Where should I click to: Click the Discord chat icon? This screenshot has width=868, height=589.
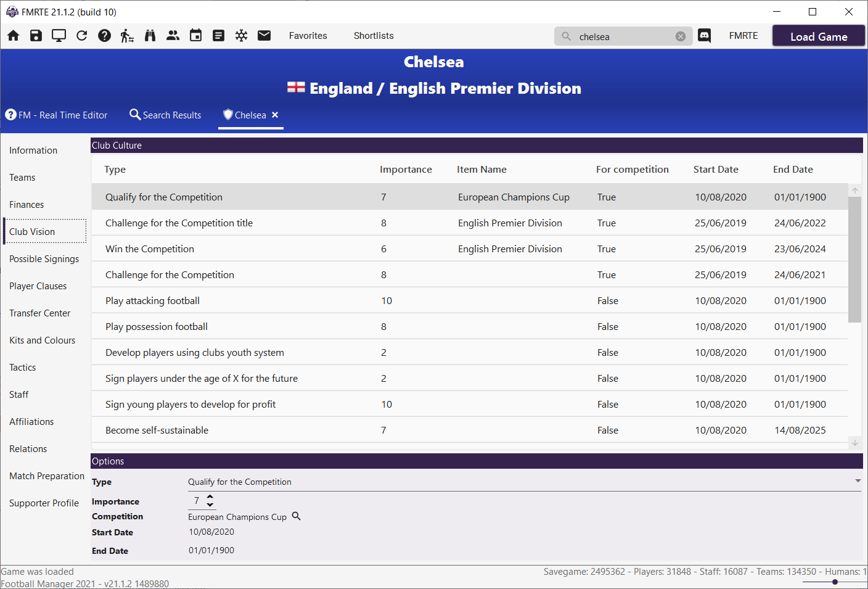tap(705, 36)
